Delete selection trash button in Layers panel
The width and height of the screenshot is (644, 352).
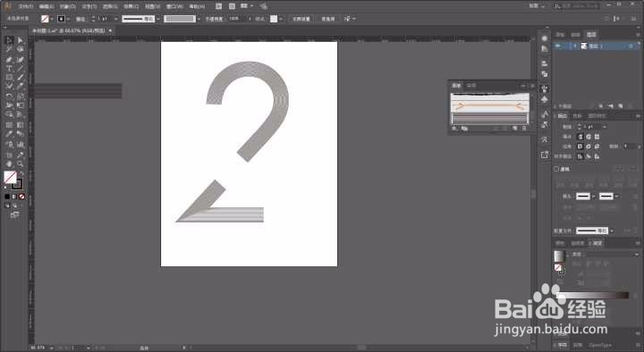[630, 106]
